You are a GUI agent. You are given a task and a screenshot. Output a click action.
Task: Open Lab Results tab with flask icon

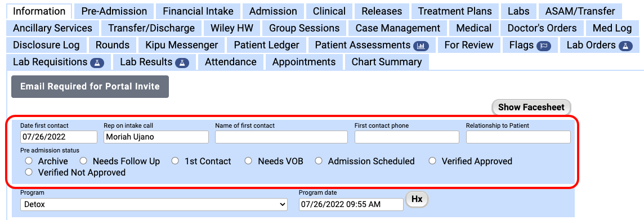pos(154,62)
